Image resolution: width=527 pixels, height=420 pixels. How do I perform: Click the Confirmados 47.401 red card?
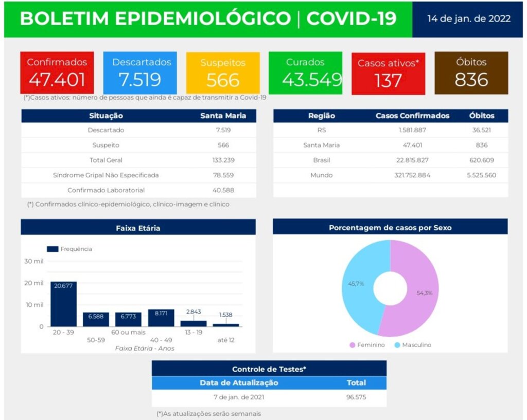click(57, 73)
